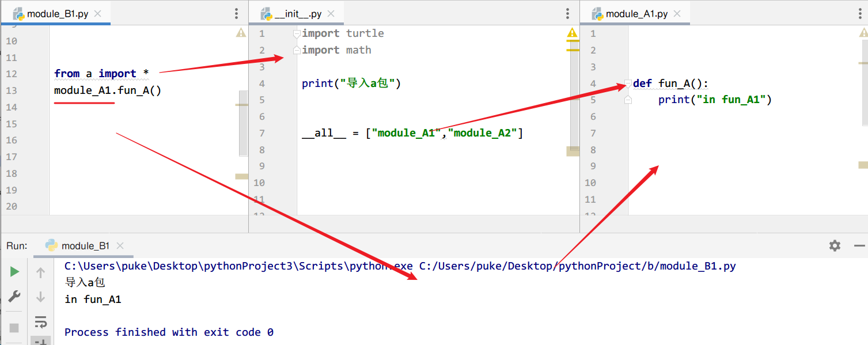Rerun module_B1 with the green play button
This screenshot has height=345, width=868.
coord(14,272)
